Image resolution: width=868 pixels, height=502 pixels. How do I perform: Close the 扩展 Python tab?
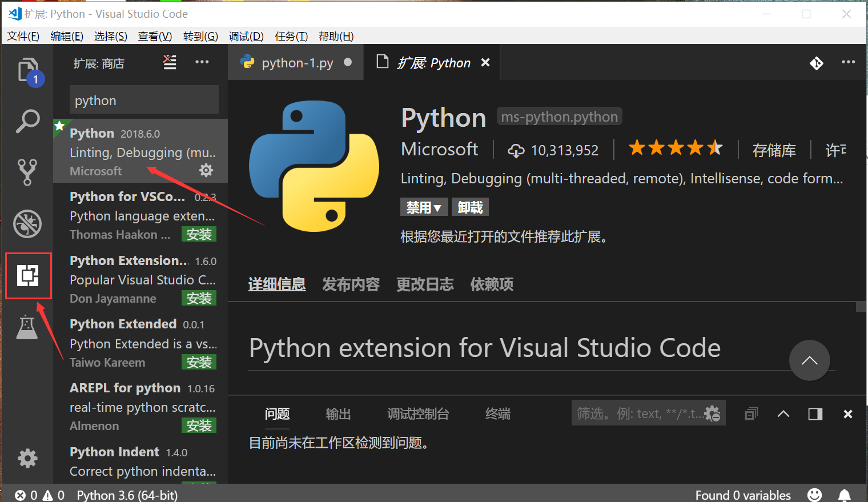coord(485,62)
